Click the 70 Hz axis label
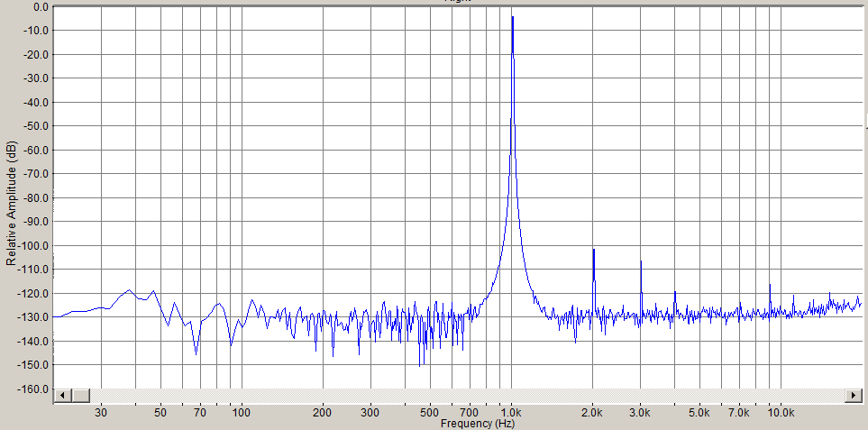 click(200, 412)
